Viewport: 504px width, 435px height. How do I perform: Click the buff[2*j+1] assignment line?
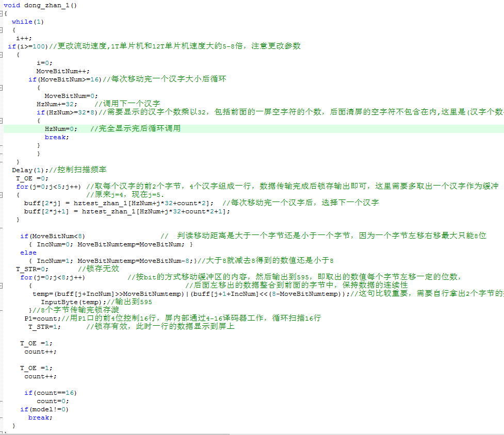pos(127,211)
